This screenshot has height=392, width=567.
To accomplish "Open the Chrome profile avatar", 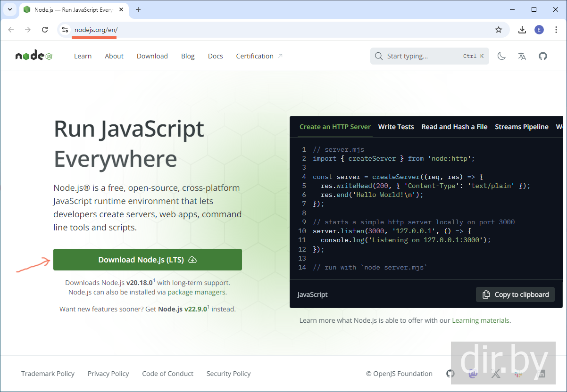I will tap(539, 30).
